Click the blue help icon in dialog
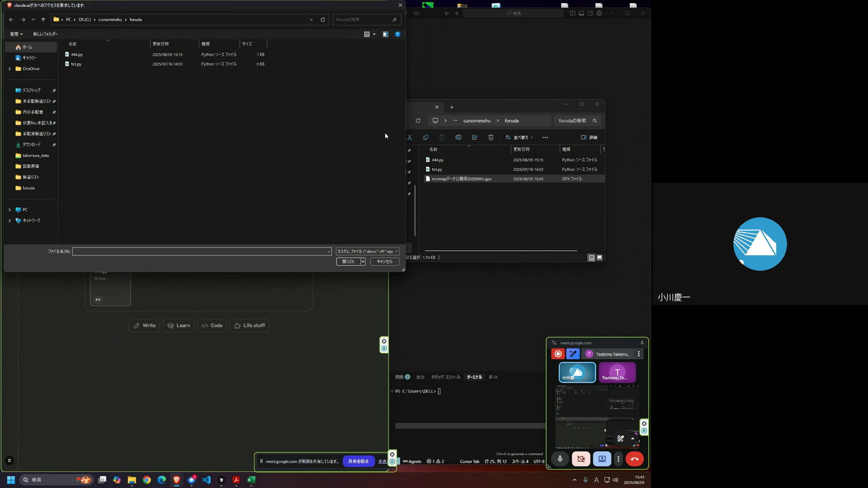The width and height of the screenshot is (868, 488). point(398,34)
